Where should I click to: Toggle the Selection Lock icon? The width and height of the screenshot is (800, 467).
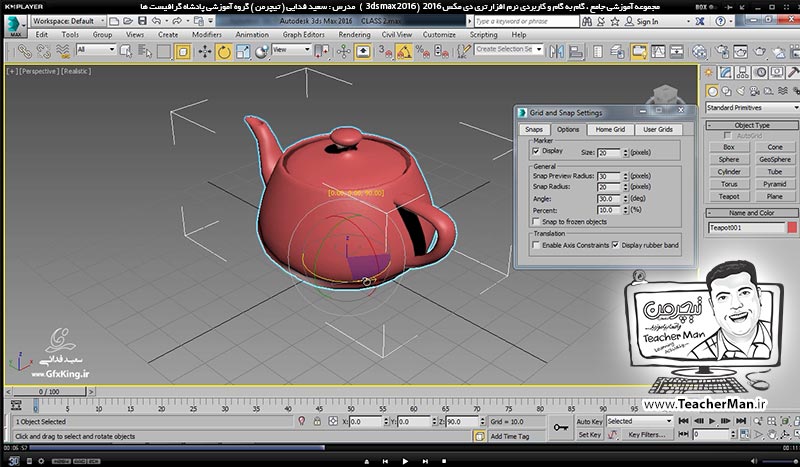point(317,421)
